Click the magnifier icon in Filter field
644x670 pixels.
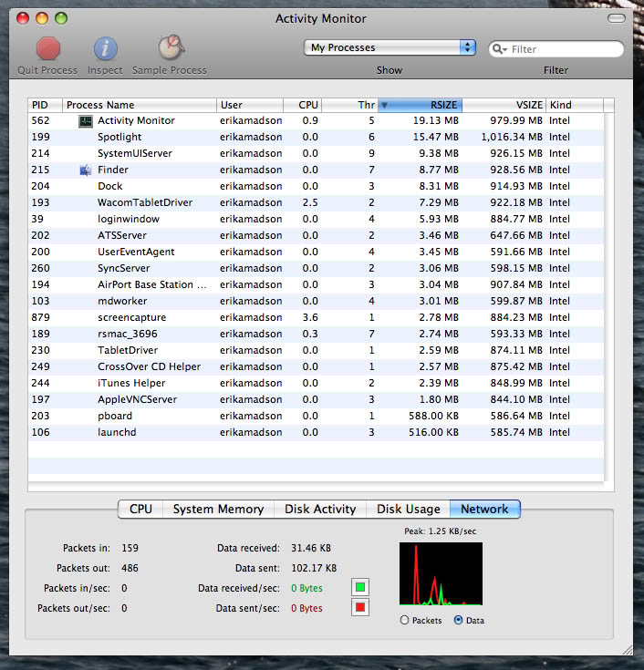[x=499, y=49]
